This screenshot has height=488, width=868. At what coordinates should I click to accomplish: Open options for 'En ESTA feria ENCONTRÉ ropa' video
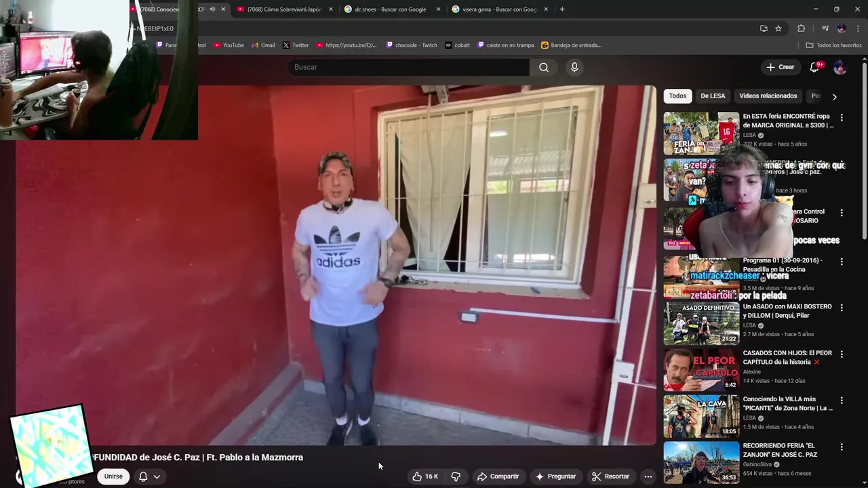842,117
